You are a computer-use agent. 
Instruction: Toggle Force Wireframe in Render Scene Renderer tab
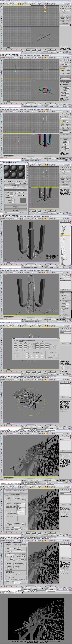14,499
